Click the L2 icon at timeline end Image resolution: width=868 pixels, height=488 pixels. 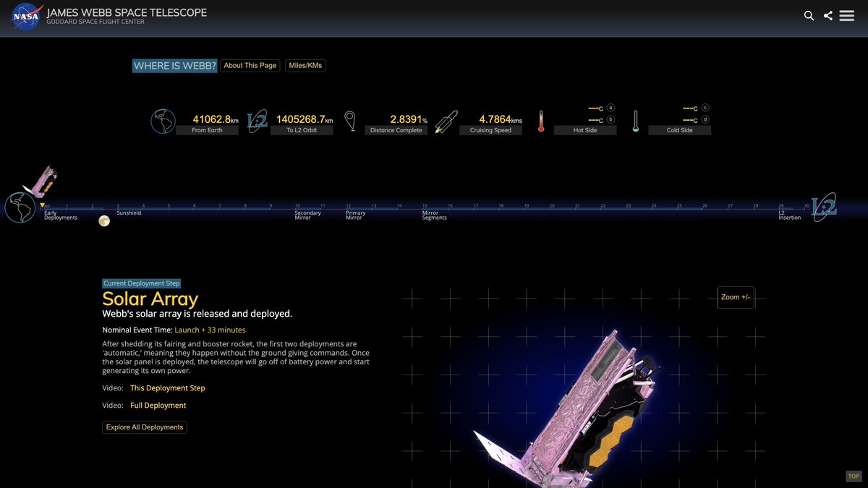tap(823, 207)
